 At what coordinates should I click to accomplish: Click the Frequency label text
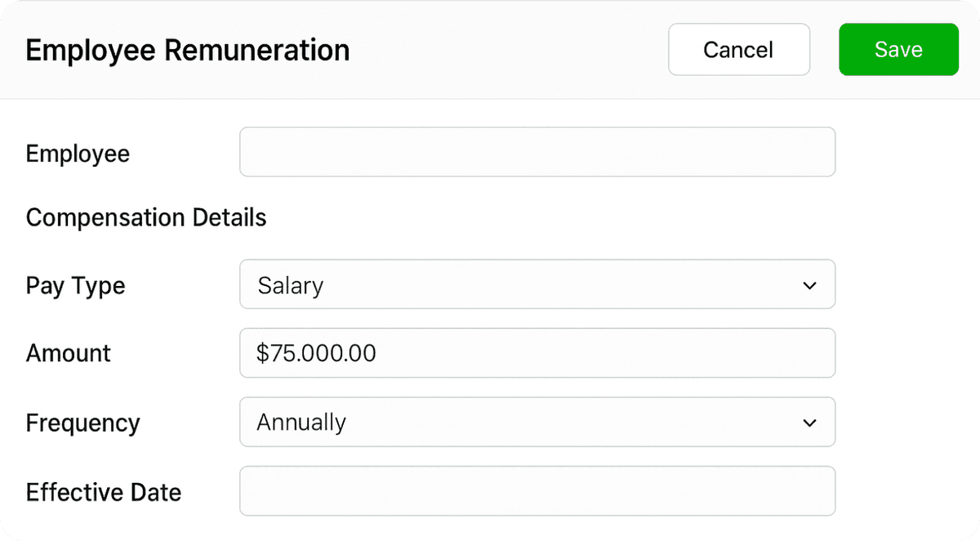coord(82,423)
